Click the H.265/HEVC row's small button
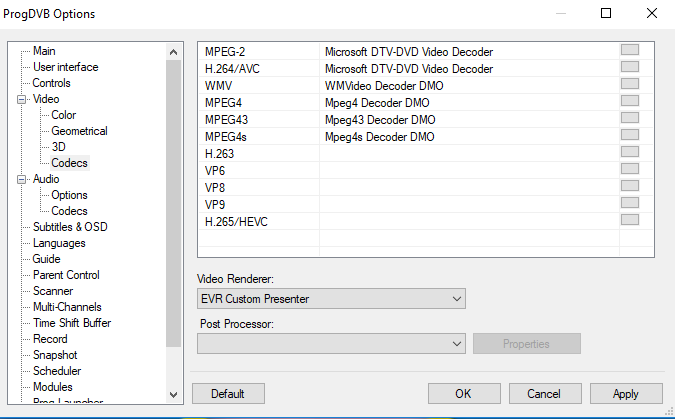The height and width of the screenshot is (419, 675). [x=630, y=220]
